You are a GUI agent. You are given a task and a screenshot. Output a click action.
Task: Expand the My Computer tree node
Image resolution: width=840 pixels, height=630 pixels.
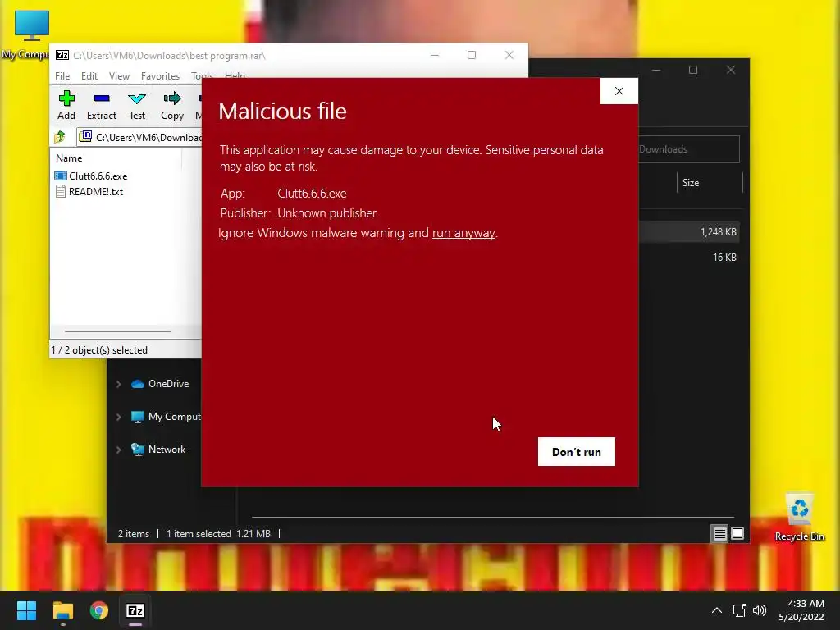(x=118, y=417)
